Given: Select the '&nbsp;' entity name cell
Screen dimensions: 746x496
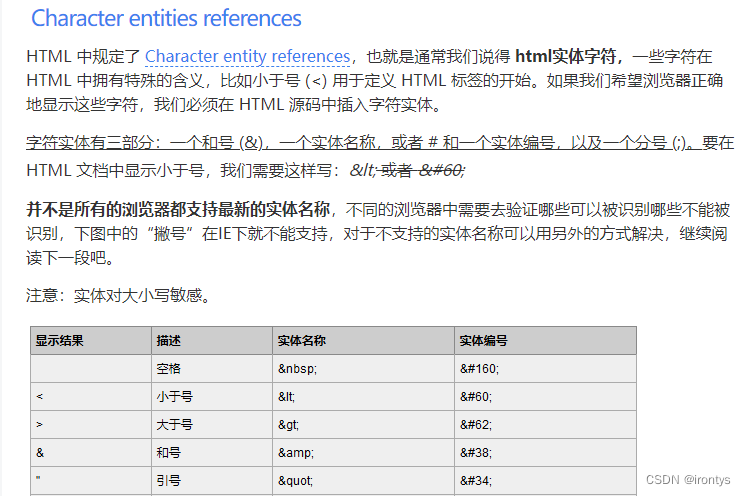Looking at the screenshot, I should coord(363,369).
